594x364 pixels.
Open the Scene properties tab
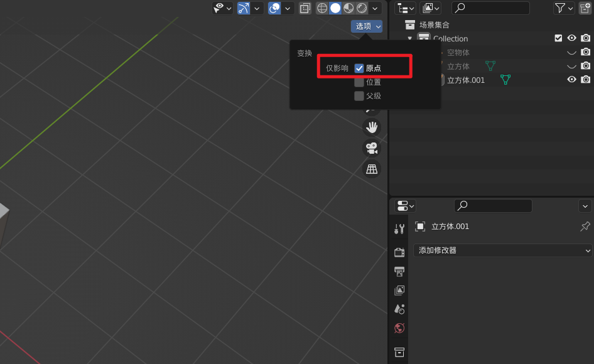(x=399, y=309)
